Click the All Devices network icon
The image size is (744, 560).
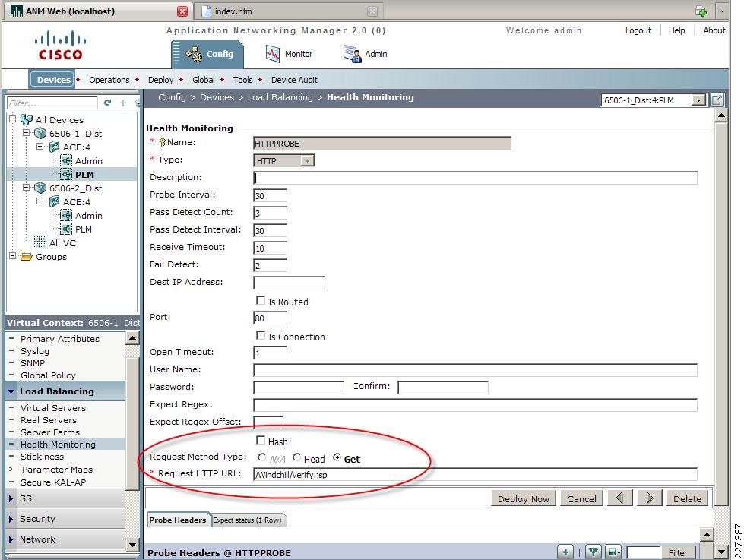27,119
